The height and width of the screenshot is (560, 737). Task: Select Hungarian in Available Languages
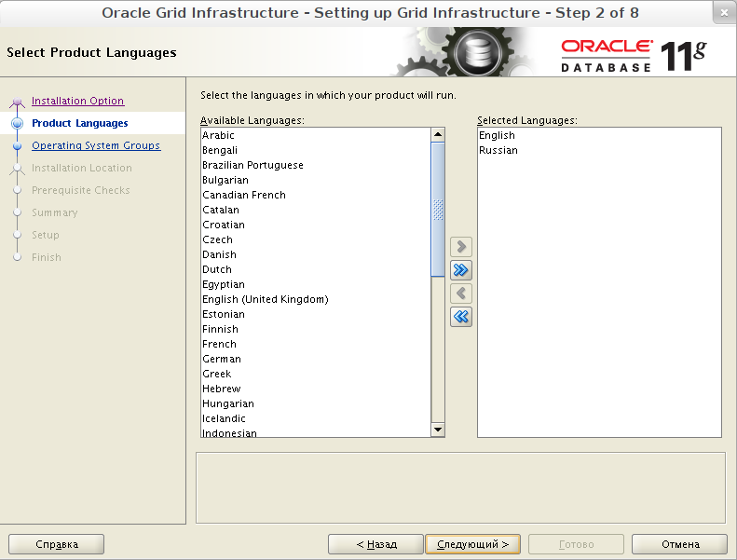[x=315, y=403]
